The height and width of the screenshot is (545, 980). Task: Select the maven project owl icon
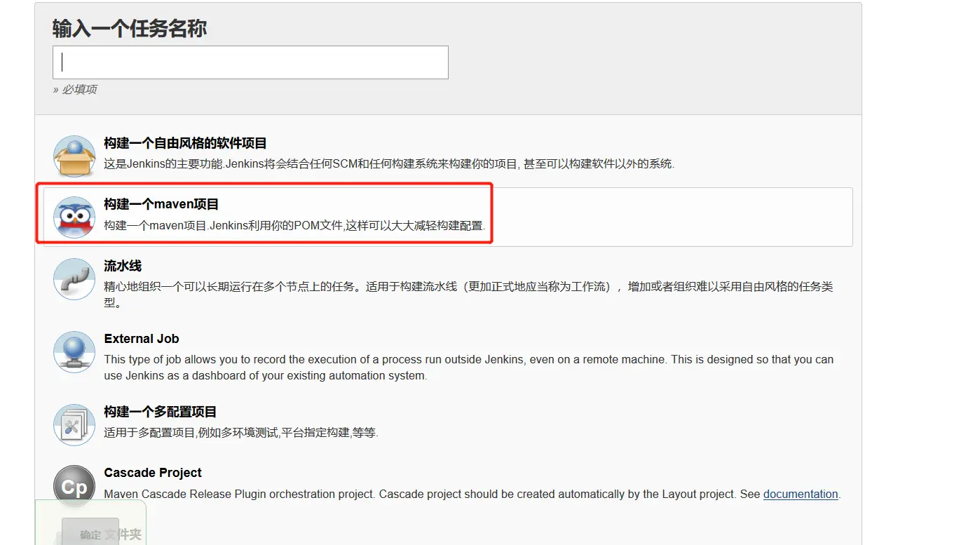74,217
